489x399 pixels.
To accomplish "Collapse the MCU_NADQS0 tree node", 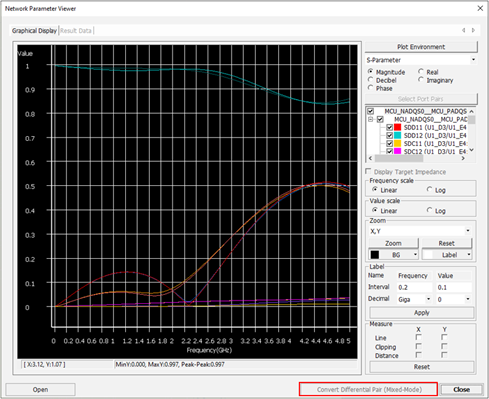I will click(x=371, y=119).
